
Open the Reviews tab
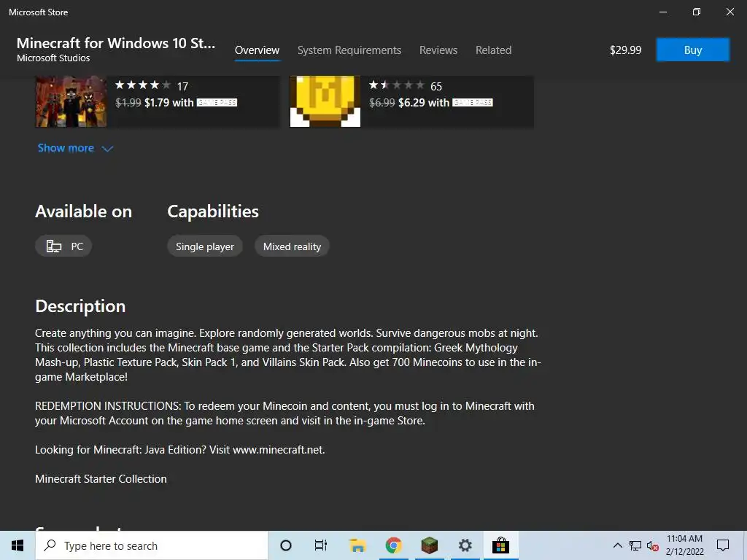pos(438,50)
